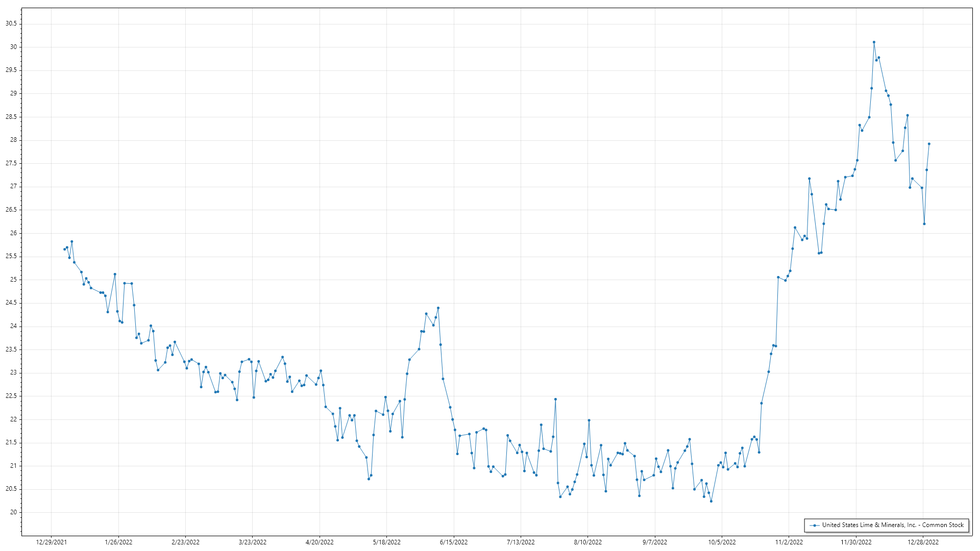Select the 25 y-axis tick label
Image resolution: width=980 pixels, height=551 pixels.
[x=13, y=280]
